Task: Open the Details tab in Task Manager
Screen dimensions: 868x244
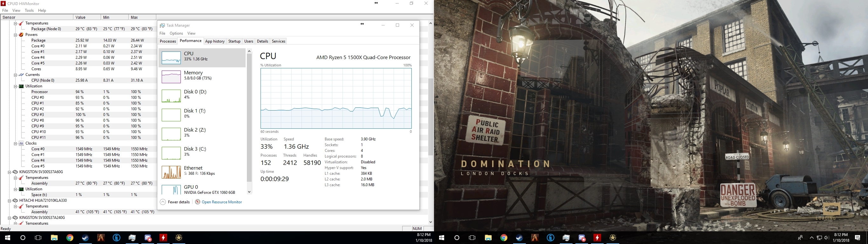Action: tap(262, 41)
